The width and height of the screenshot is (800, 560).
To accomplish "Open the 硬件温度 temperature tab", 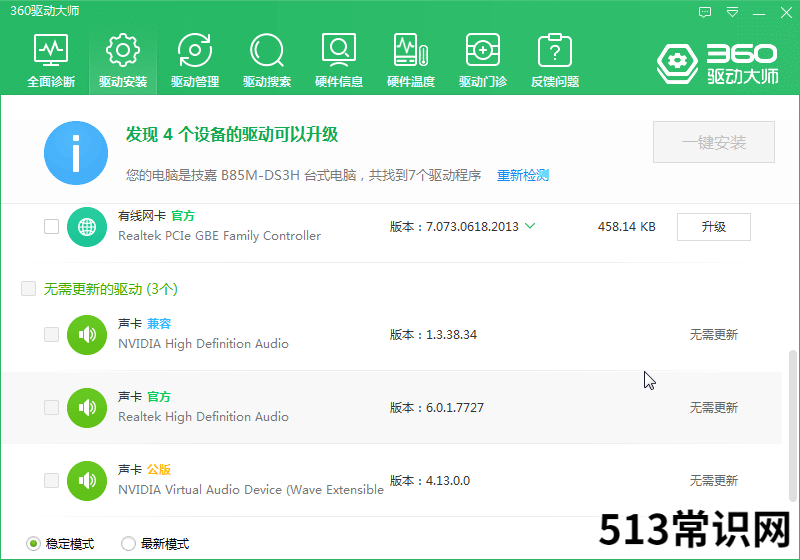I will [411, 60].
